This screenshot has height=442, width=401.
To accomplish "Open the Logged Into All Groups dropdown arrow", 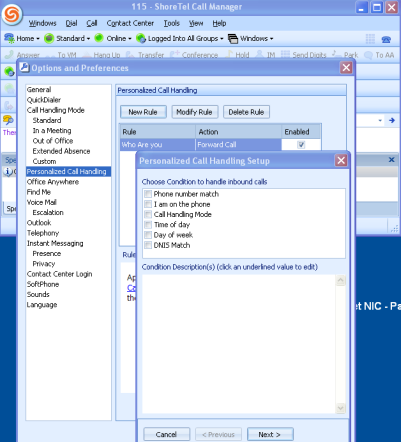I will 221,39.
